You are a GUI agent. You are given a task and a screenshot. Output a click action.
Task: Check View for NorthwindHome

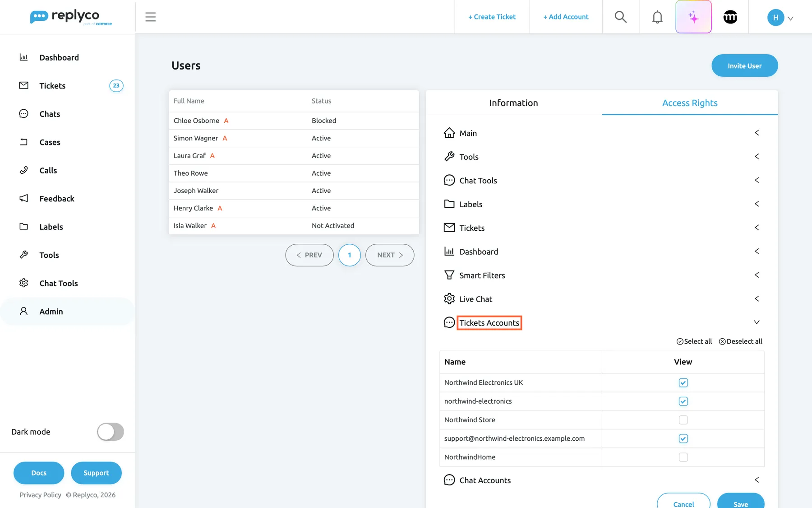683,457
